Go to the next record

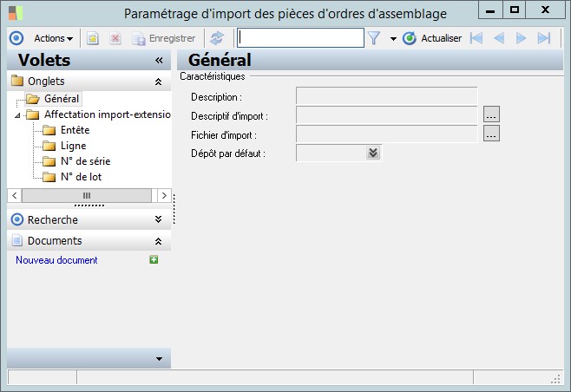[x=522, y=38]
